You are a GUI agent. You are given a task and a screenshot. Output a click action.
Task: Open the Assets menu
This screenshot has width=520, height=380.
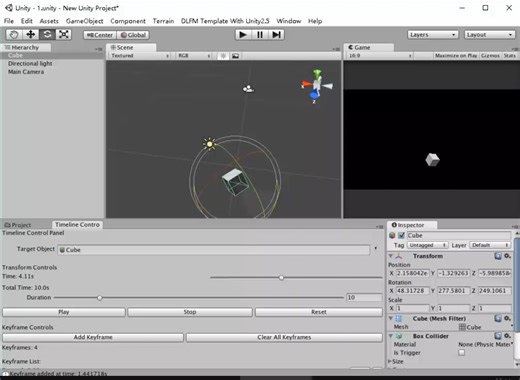point(49,21)
